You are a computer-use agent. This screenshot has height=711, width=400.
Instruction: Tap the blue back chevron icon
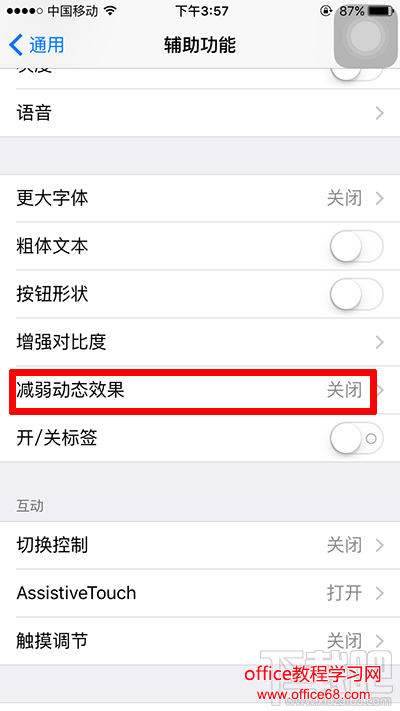16,45
